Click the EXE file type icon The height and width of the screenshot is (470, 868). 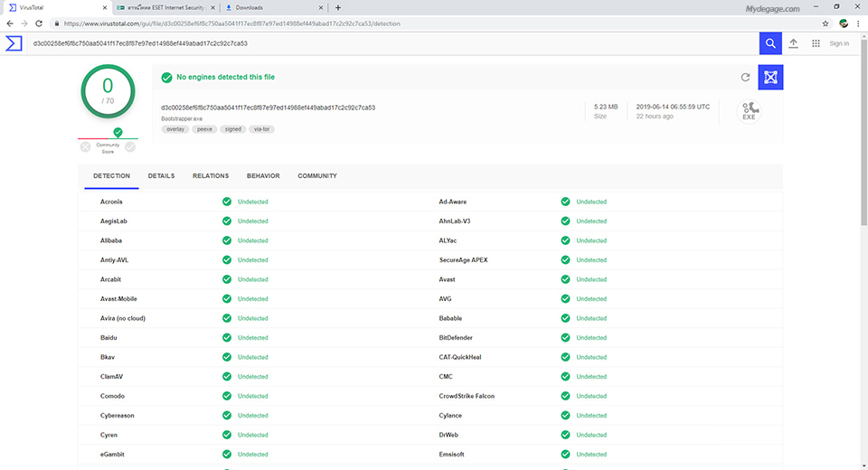click(x=749, y=111)
